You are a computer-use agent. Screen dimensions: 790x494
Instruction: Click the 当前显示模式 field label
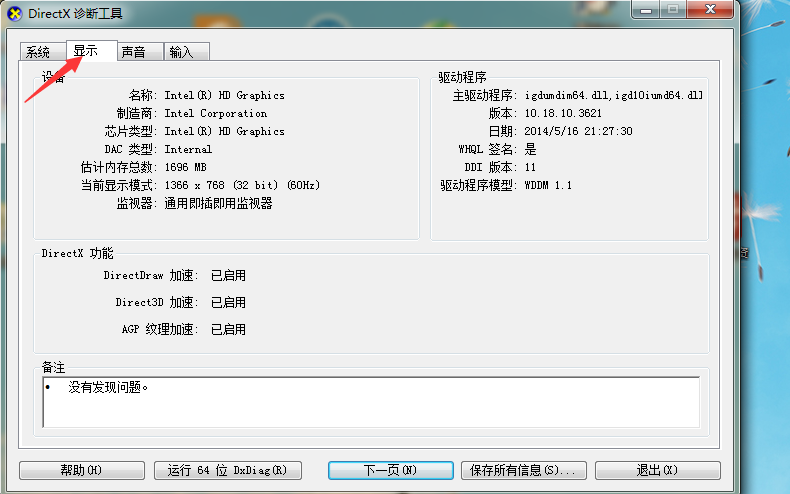119,186
